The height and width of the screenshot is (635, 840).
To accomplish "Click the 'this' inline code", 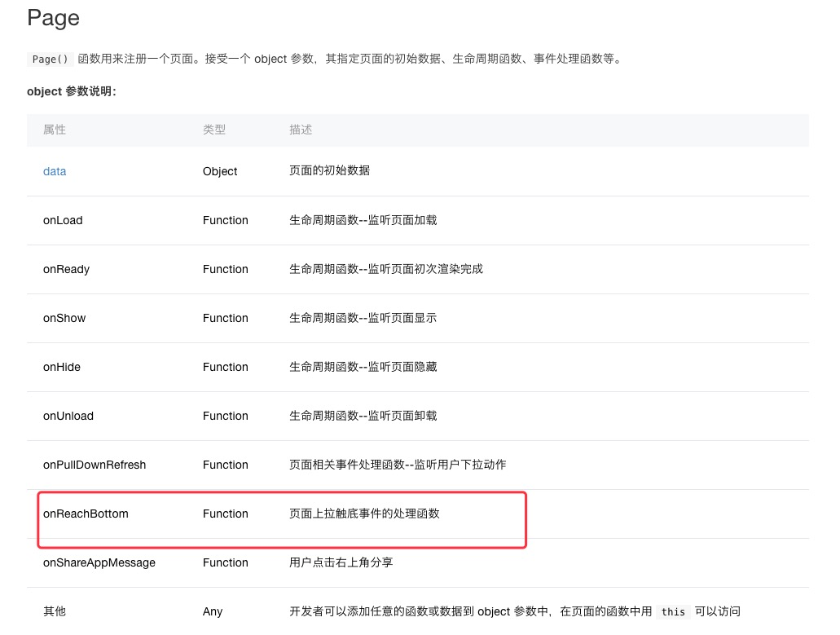I will point(673,612).
